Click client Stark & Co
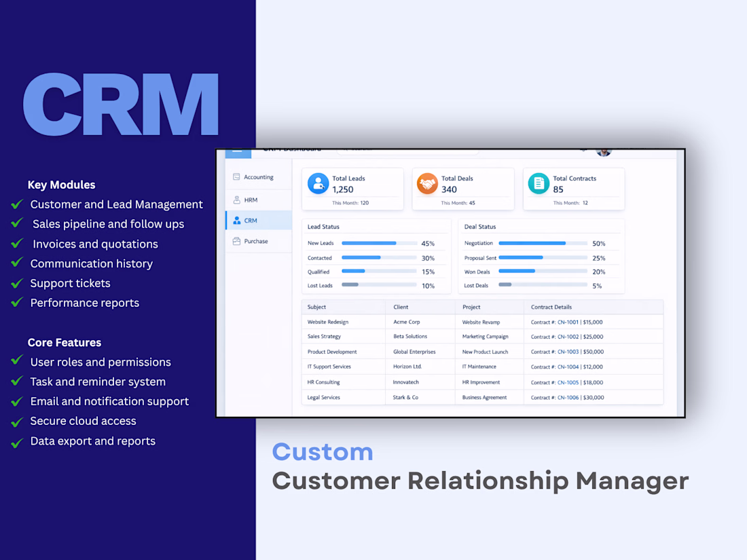Image resolution: width=747 pixels, height=560 pixels. coord(405,398)
